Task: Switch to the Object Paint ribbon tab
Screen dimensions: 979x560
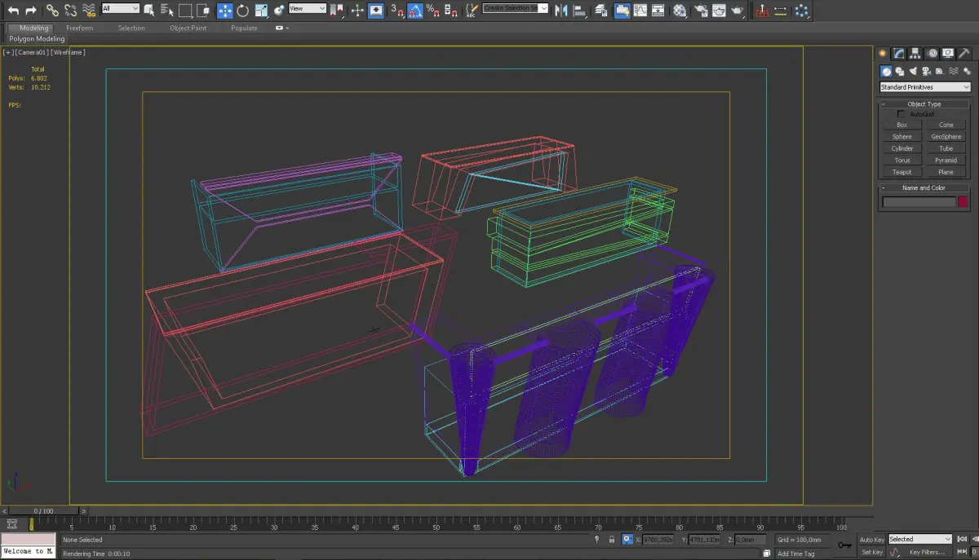Action: click(188, 28)
